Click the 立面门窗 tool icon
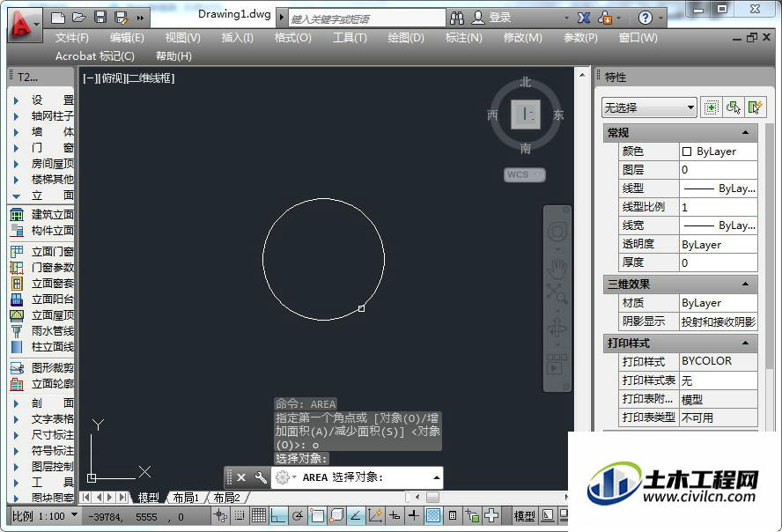Viewport: 782px width, 532px height. pyautogui.click(x=17, y=251)
